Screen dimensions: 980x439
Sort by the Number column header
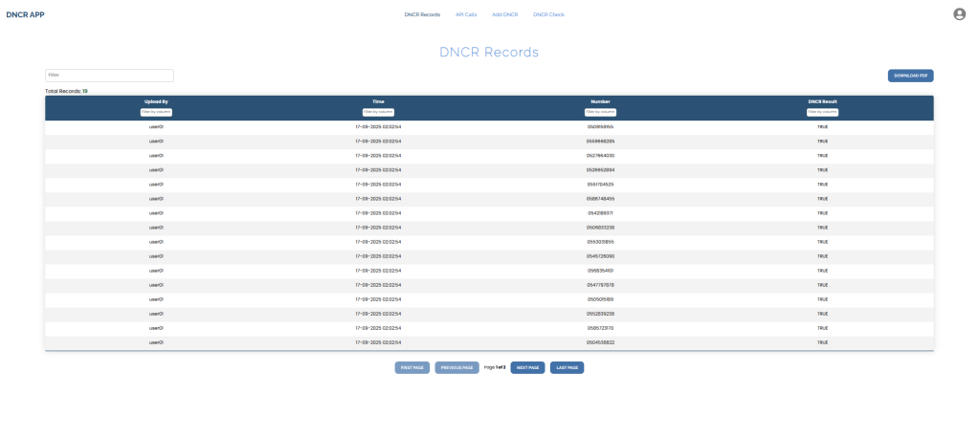pos(600,101)
